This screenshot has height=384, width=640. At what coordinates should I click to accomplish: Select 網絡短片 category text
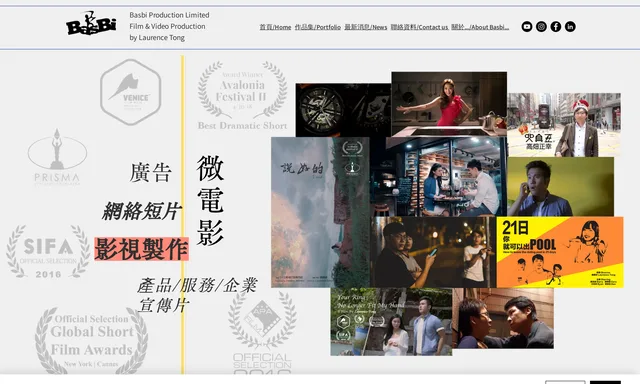click(141, 211)
